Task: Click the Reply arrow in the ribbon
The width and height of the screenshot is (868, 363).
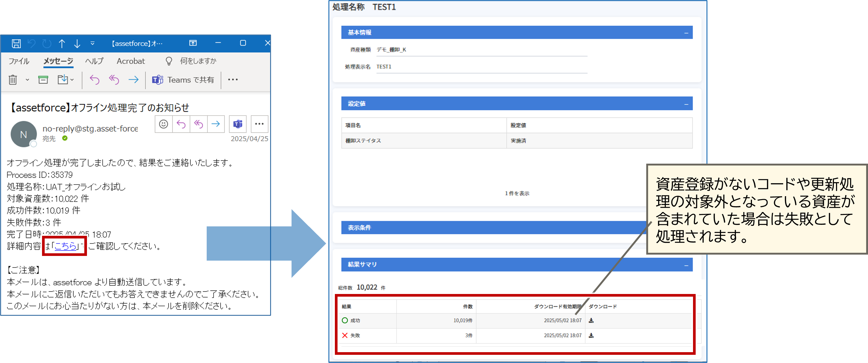Action: [x=95, y=80]
